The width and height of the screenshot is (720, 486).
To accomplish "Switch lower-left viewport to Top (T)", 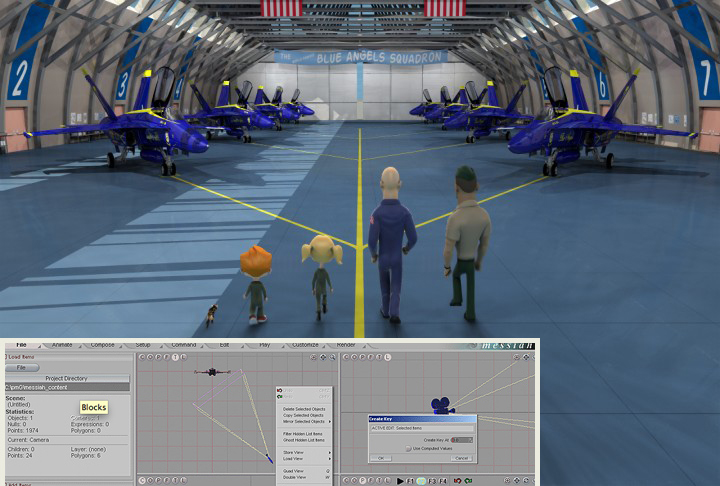I will tap(175, 481).
